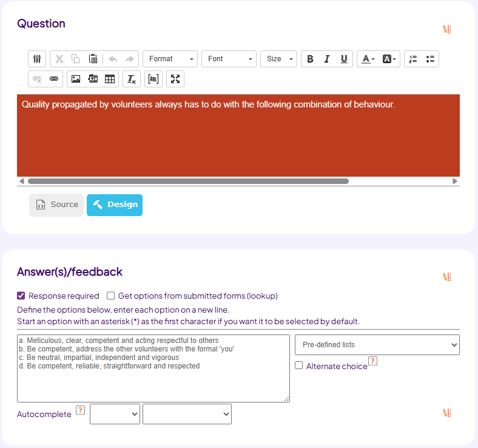The width and height of the screenshot is (478, 448).
Task: Click the Copy icon in toolbar
Action: point(76,59)
